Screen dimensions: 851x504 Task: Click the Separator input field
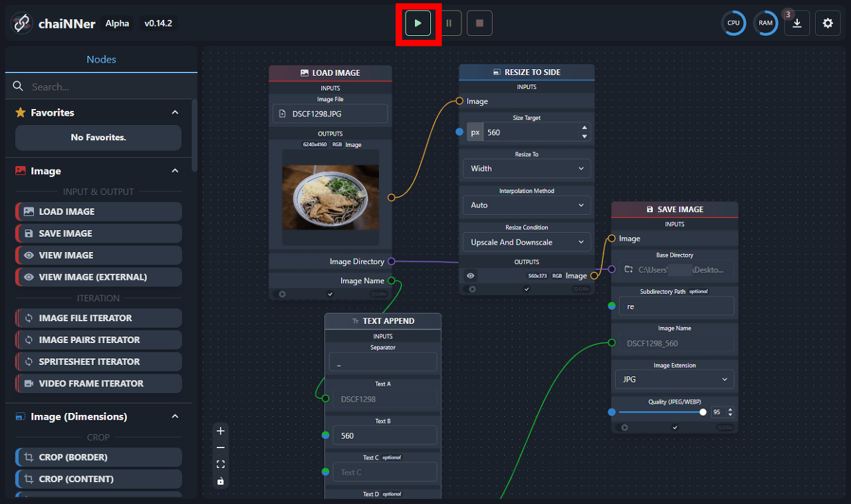(383, 362)
